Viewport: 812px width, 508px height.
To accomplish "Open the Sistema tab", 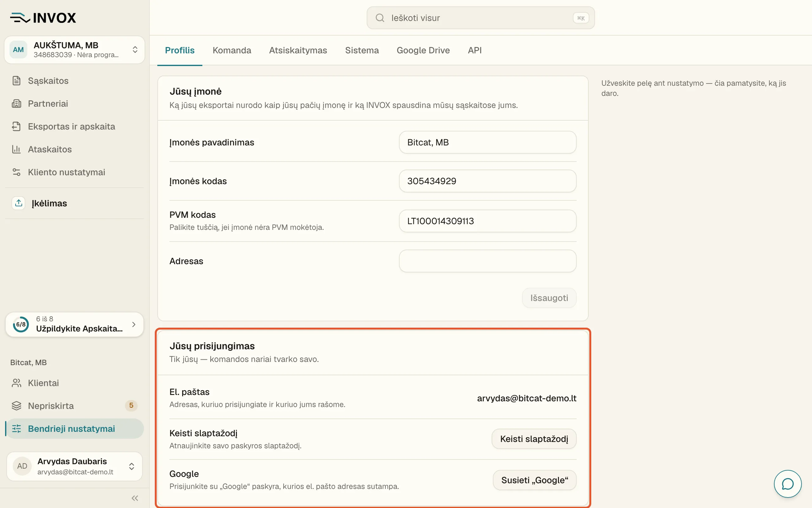I will click(362, 50).
